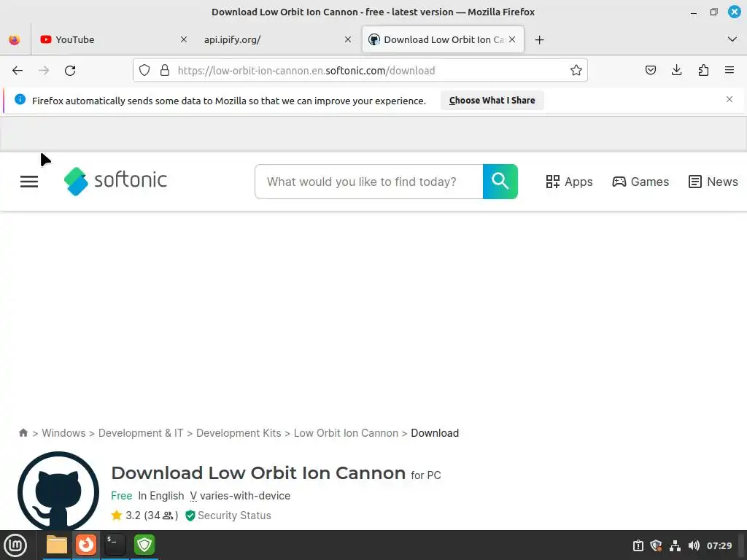747x560 pixels.
Task: Close the YouTube tab
Action: 183,39
